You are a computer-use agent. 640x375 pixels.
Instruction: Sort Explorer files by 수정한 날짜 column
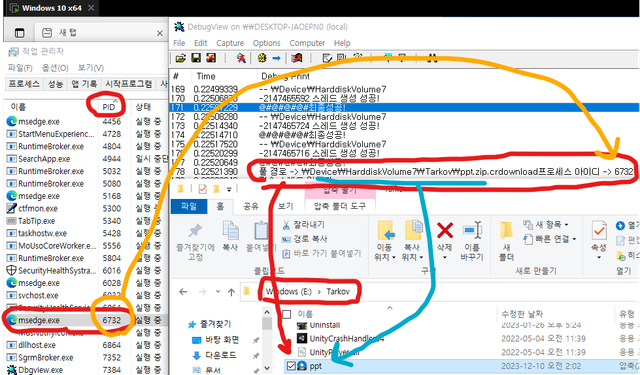coord(522,314)
